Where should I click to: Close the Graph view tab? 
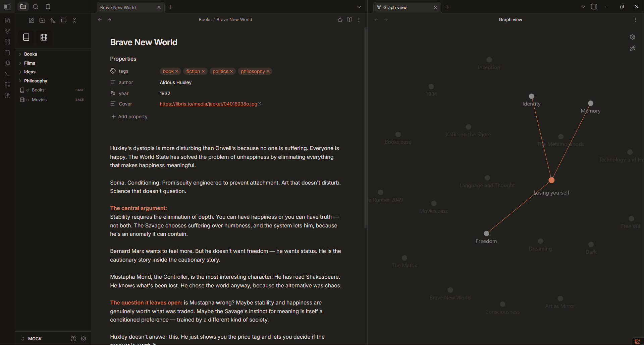pyautogui.click(x=435, y=7)
